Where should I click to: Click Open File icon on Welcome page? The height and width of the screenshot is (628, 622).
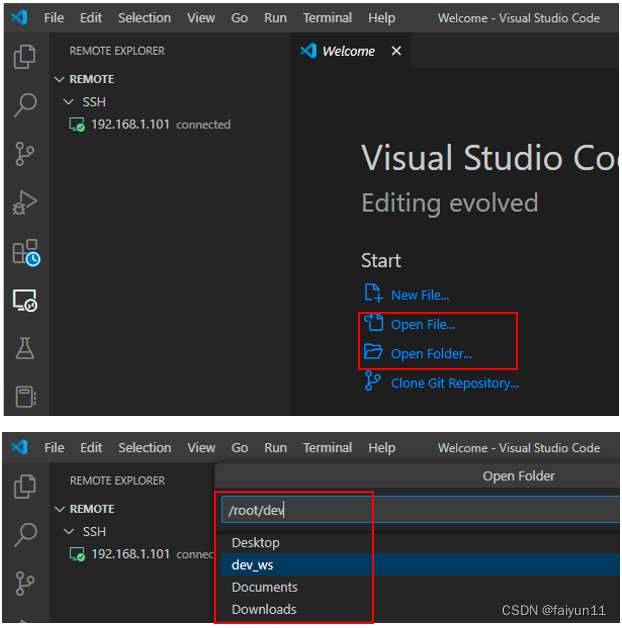373,322
